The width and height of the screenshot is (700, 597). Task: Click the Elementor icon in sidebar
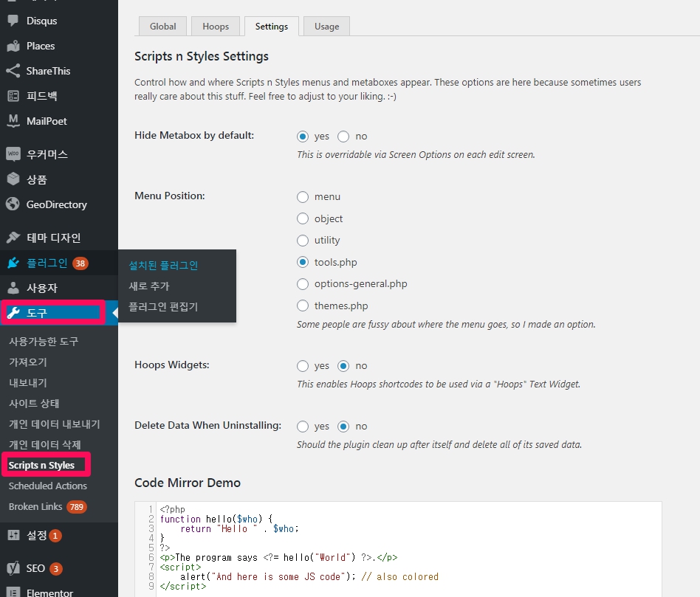click(13, 593)
